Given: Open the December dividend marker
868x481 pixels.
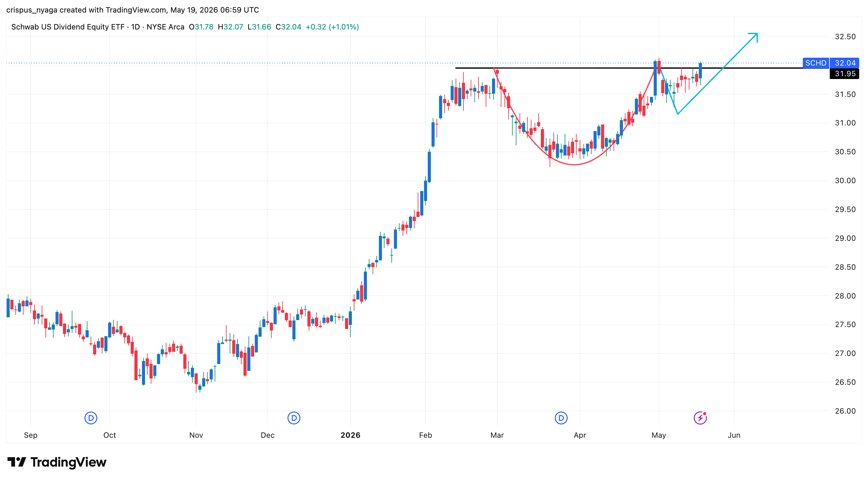Looking at the screenshot, I should 294,418.
